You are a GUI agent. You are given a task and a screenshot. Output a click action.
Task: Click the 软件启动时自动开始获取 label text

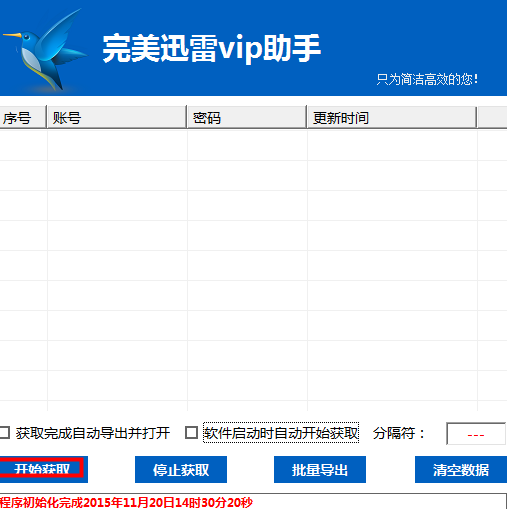tap(281, 433)
